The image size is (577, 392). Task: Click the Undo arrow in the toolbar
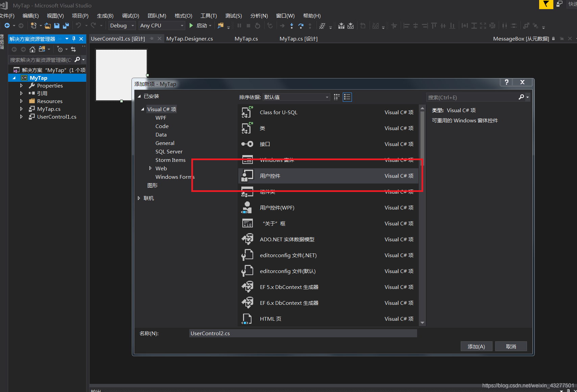(x=78, y=25)
